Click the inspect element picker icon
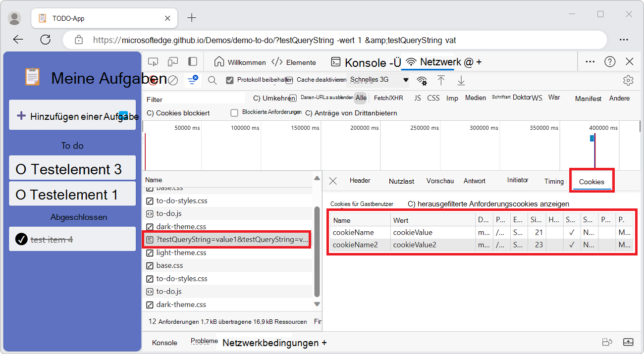644x354 pixels. tap(153, 62)
